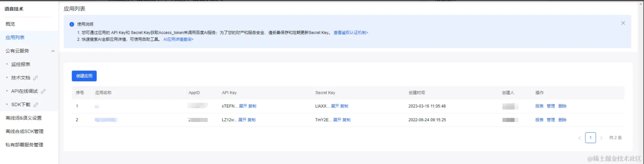Screen dimensions: 644x164
Task: Copy the API Key sTEFN... with 复制
Action: 252,106
